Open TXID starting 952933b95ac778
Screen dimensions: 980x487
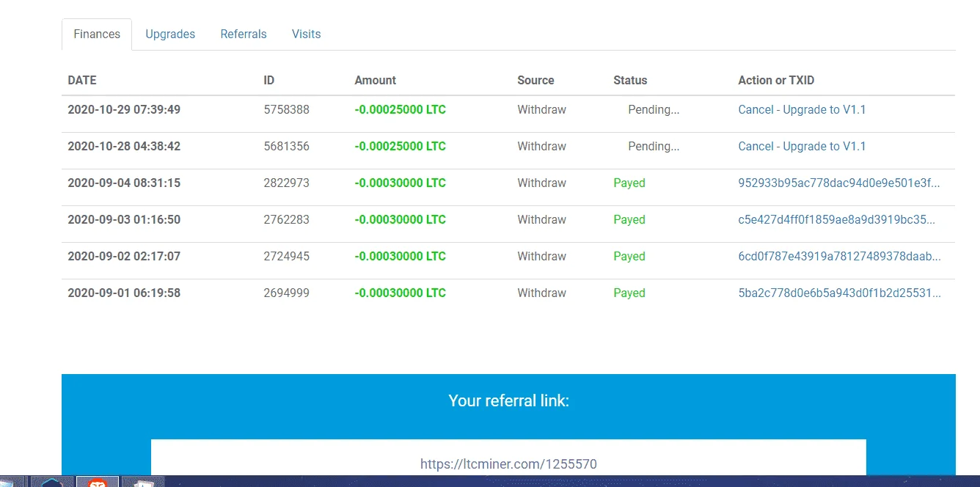tap(839, 183)
